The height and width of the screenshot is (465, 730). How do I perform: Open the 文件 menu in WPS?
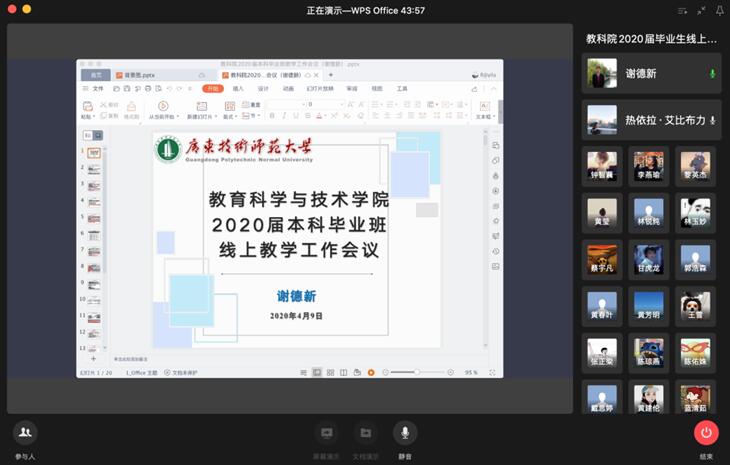[x=97, y=88]
